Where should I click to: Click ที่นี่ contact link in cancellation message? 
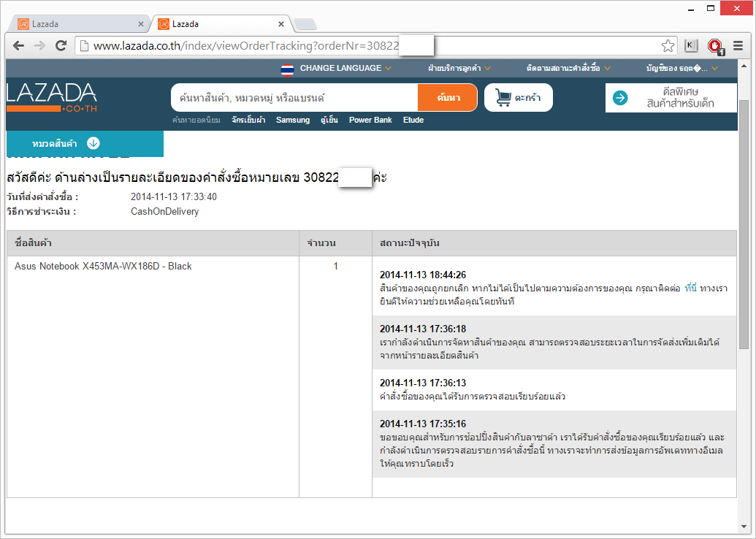point(690,288)
